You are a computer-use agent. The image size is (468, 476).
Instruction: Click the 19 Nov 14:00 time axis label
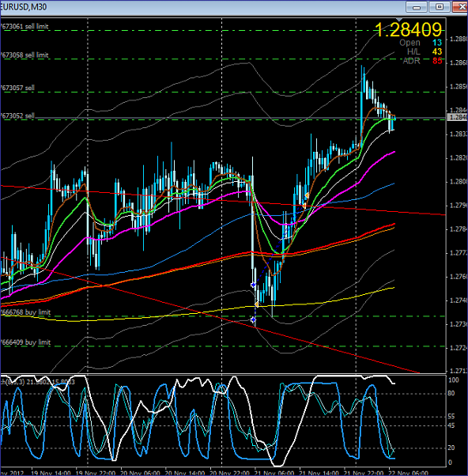click(x=51, y=473)
